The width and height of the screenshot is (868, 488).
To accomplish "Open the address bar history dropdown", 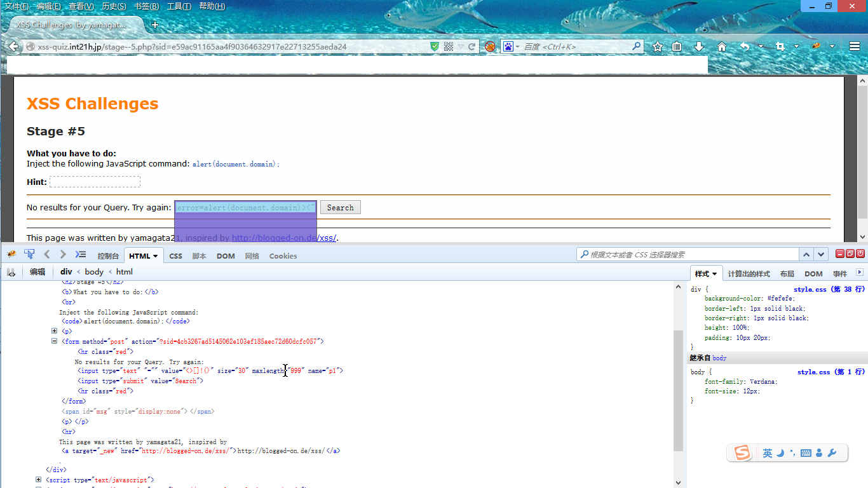I will pyautogui.click(x=461, y=47).
